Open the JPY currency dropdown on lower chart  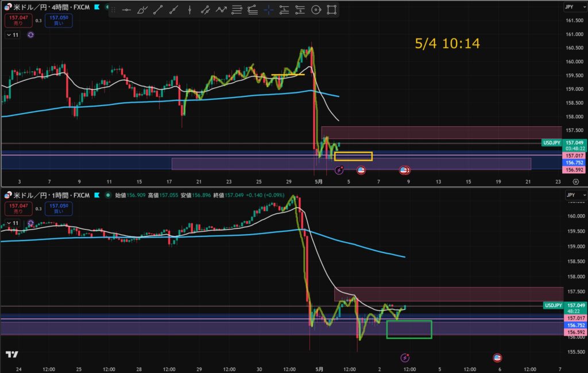pos(575,195)
